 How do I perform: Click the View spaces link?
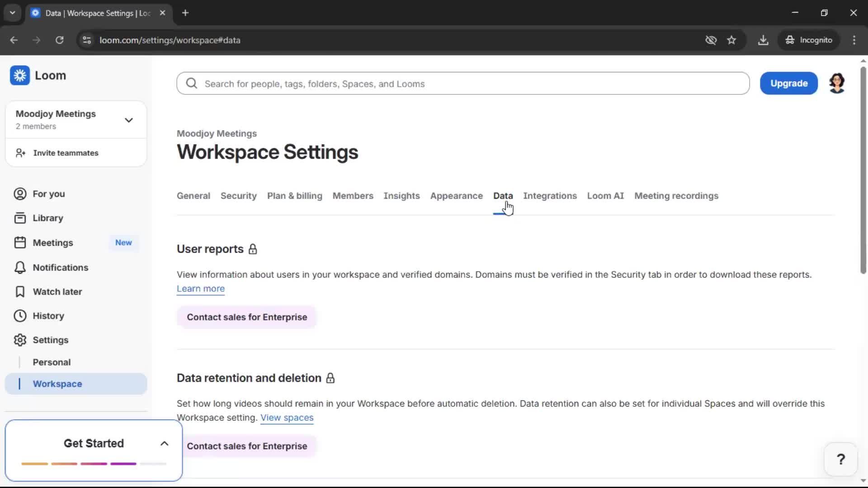coord(287,418)
